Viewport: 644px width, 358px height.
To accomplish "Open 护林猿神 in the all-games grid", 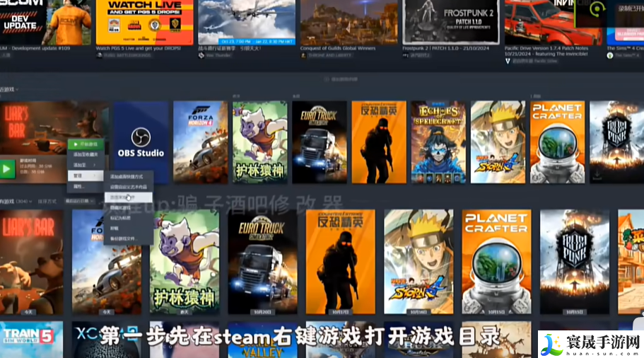I will pyautogui.click(x=185, y=262).
